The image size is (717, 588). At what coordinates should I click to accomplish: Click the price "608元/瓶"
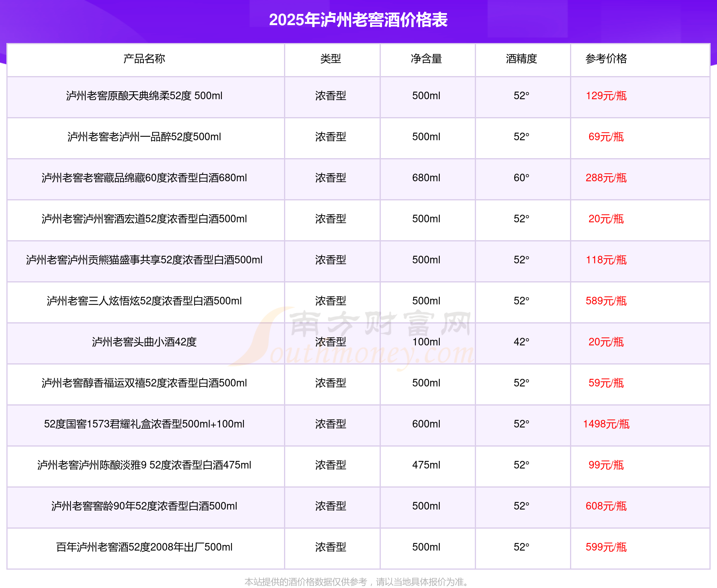[x=606, y=506]
